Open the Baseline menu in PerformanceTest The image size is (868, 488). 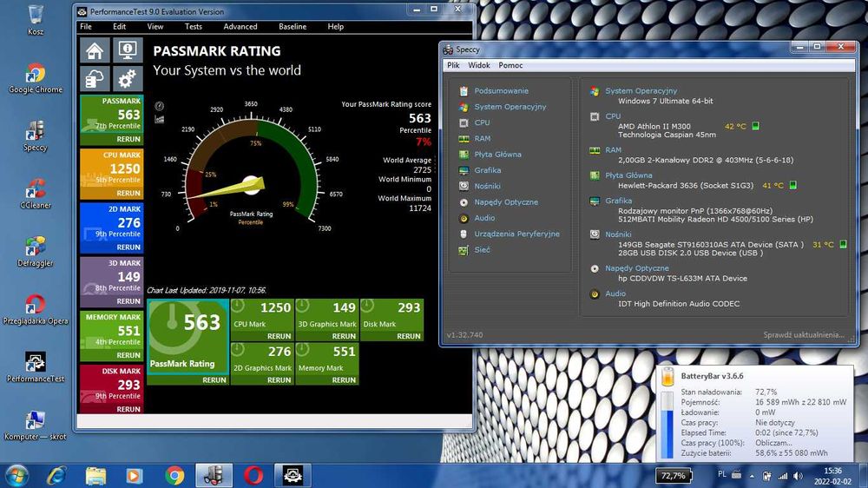coord(293,27)
